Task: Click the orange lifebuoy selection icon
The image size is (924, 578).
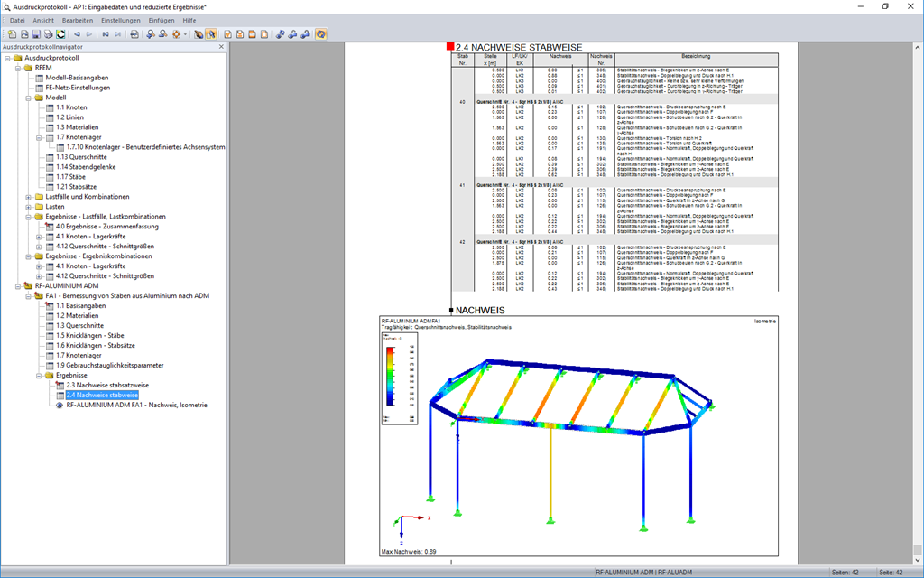Action: 176,34
